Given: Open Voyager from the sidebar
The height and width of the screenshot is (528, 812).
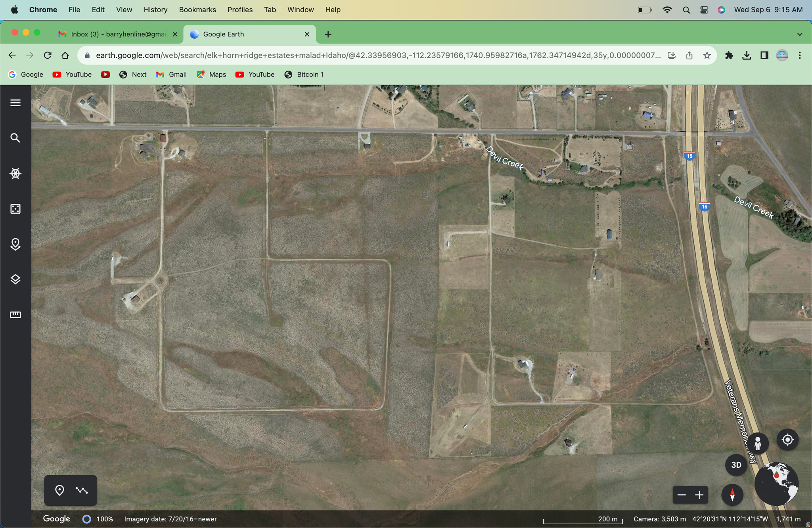Looking at the screenshot, I should coord(15,173).
